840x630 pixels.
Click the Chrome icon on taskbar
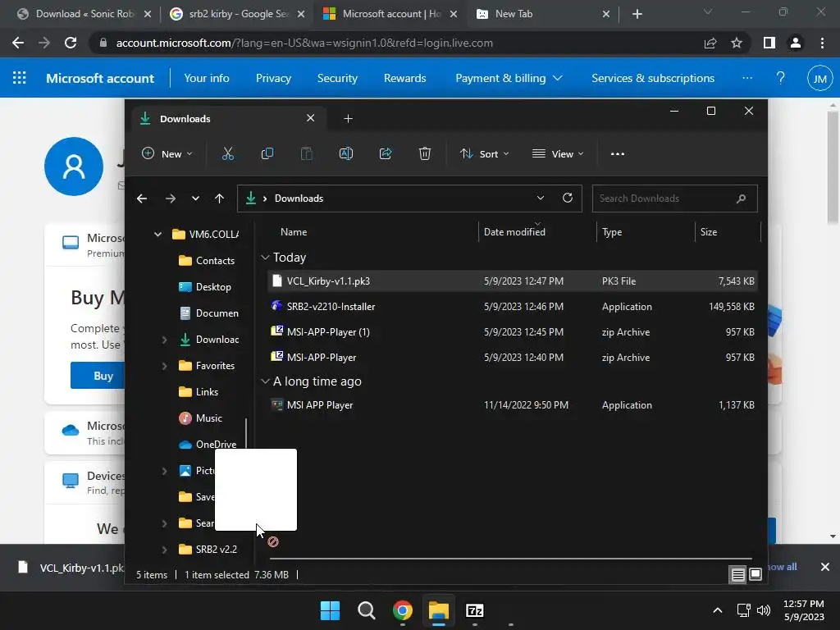point(402,610)
